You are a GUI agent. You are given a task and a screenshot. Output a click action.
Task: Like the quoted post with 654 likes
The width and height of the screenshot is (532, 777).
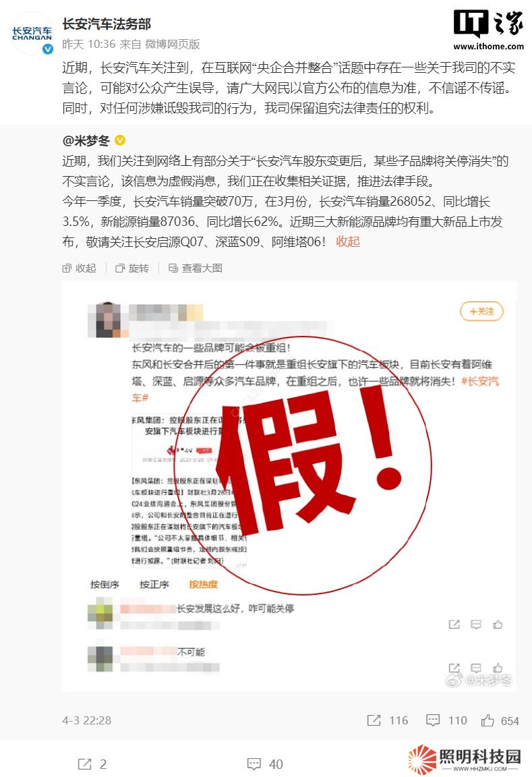point(500,720)
